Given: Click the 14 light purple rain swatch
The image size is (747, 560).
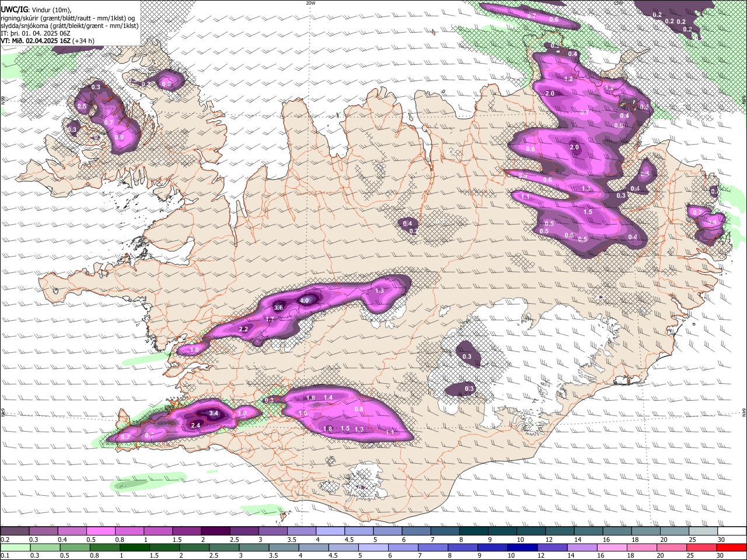Looking at the screenshot, I should pos(581,547).
